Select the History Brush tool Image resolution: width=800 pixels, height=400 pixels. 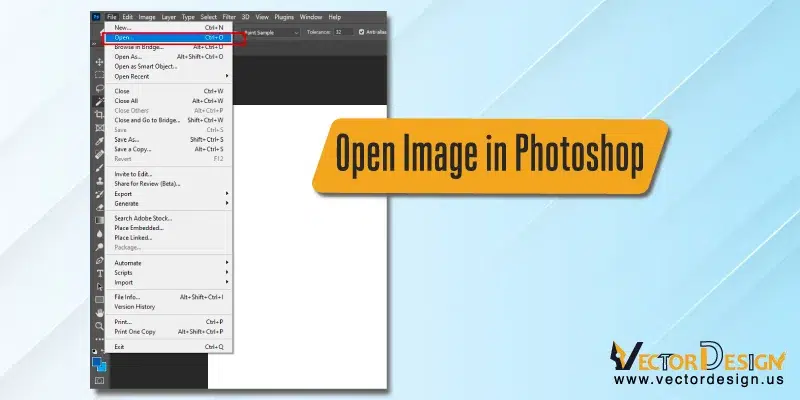(x=99, y=194)
